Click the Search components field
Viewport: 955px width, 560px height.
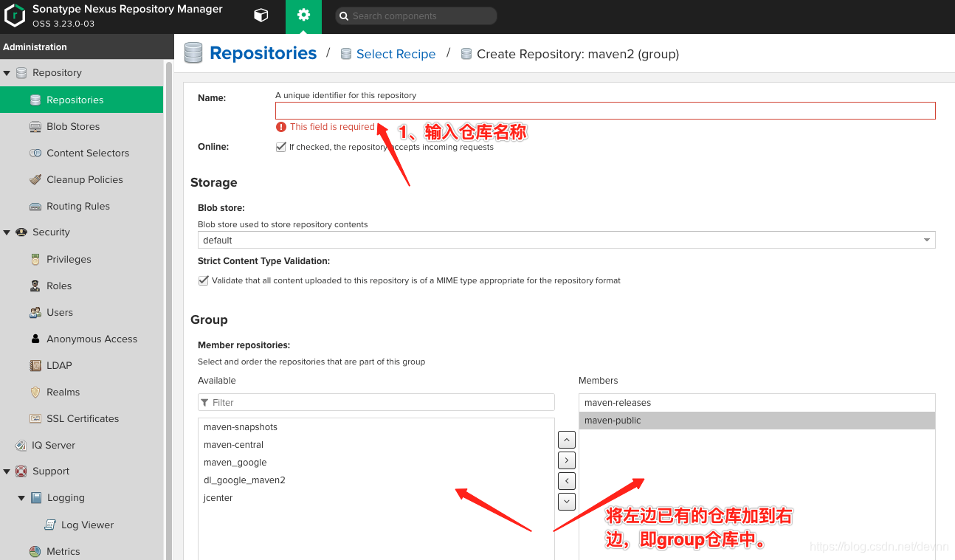(x=416, y=16)
